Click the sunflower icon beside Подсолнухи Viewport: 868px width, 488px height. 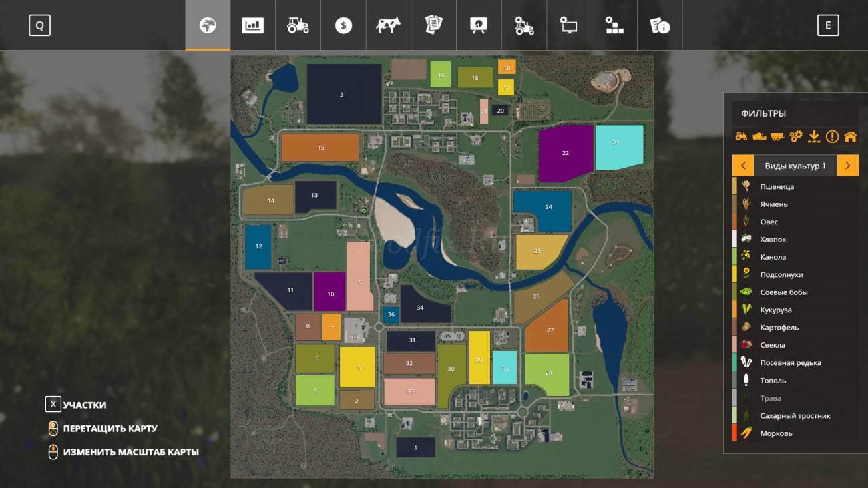pyautogui.click(x=746, y=274)
